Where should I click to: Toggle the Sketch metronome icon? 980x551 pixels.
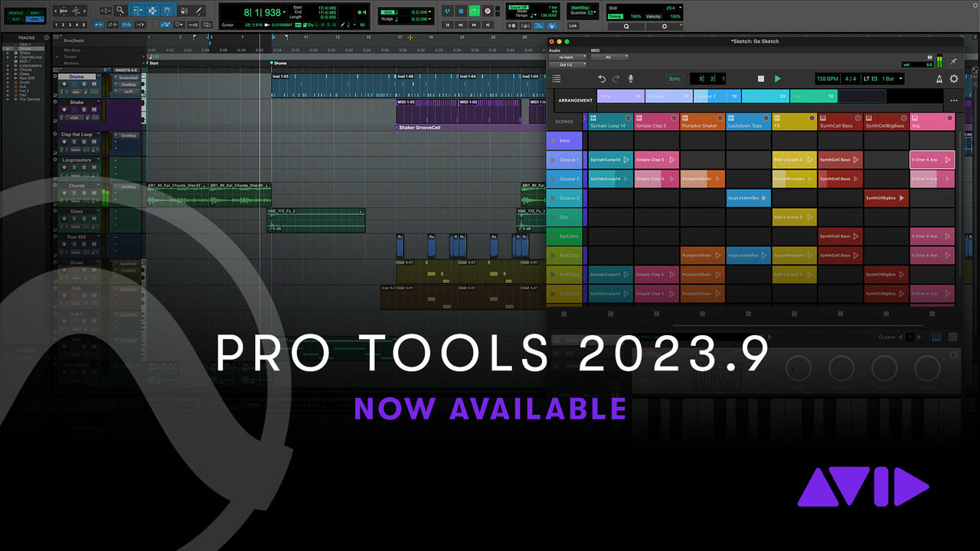(939, 79)
